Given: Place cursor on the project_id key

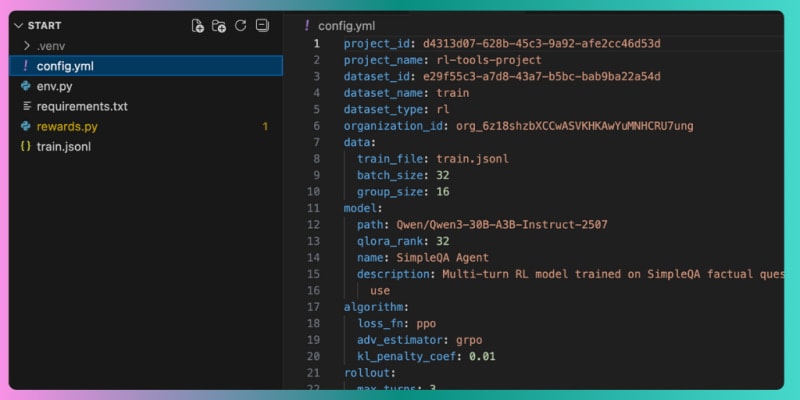Looking at the screenshot, I should point(378,44).
